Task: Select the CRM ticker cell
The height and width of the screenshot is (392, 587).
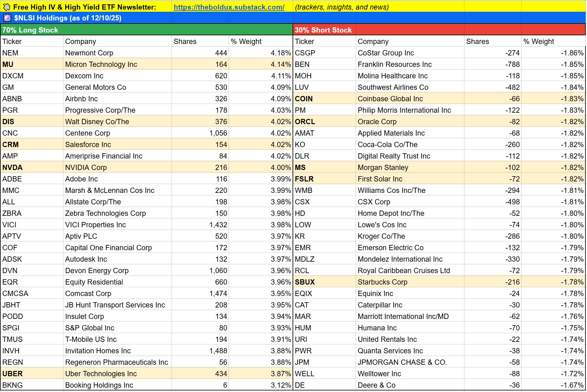Action: click(x=32, y=145)
